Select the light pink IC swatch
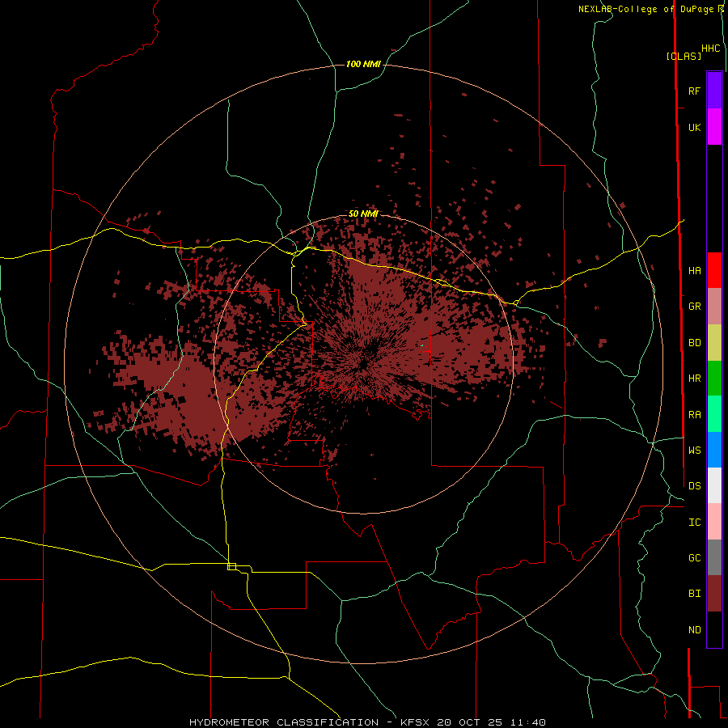Viewport: 728px width, 728px height. (x=714, y=522)
